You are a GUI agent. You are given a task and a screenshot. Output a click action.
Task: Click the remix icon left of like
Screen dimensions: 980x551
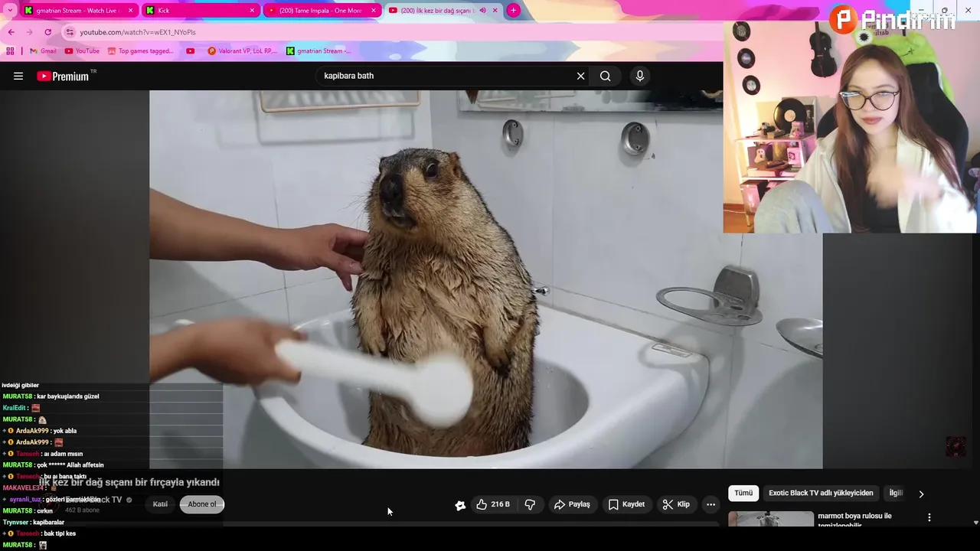pos(460,505)
